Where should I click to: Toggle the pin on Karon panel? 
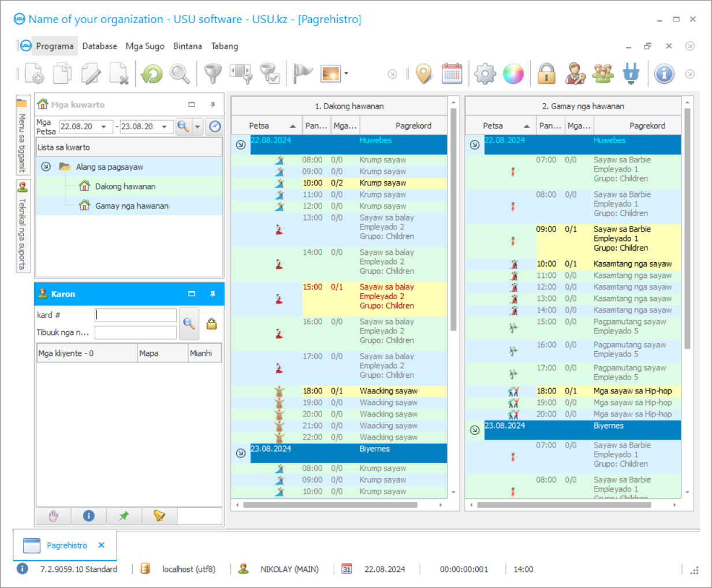coord(213,294)
